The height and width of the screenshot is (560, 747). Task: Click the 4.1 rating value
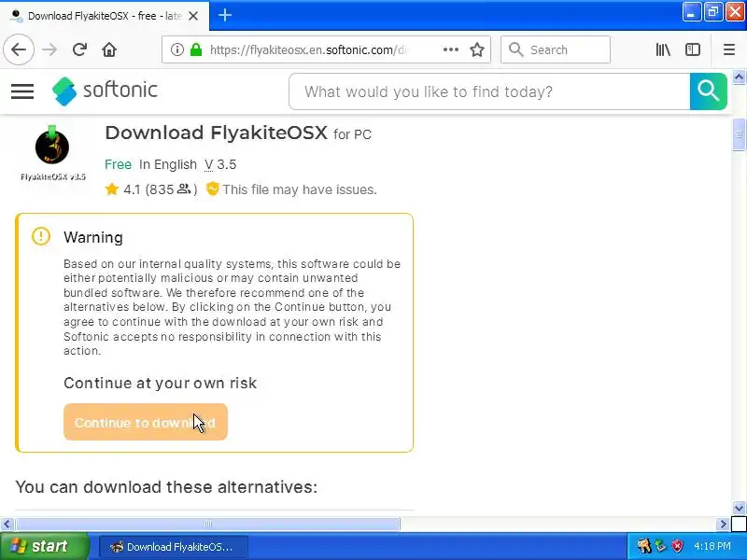click(x=132, y=189)
